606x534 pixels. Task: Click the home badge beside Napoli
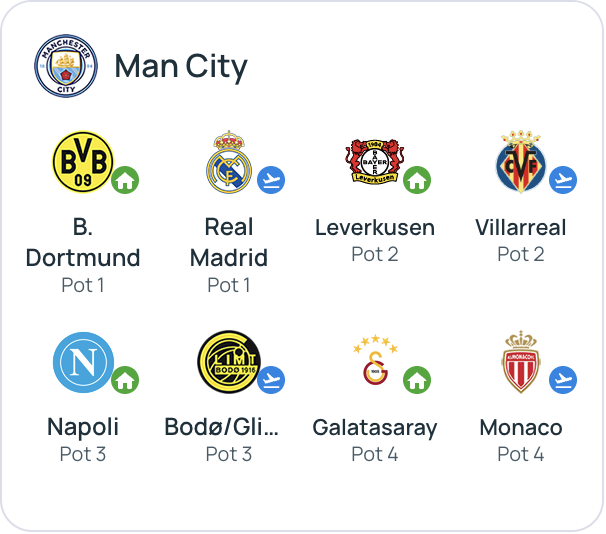(125, 380)
